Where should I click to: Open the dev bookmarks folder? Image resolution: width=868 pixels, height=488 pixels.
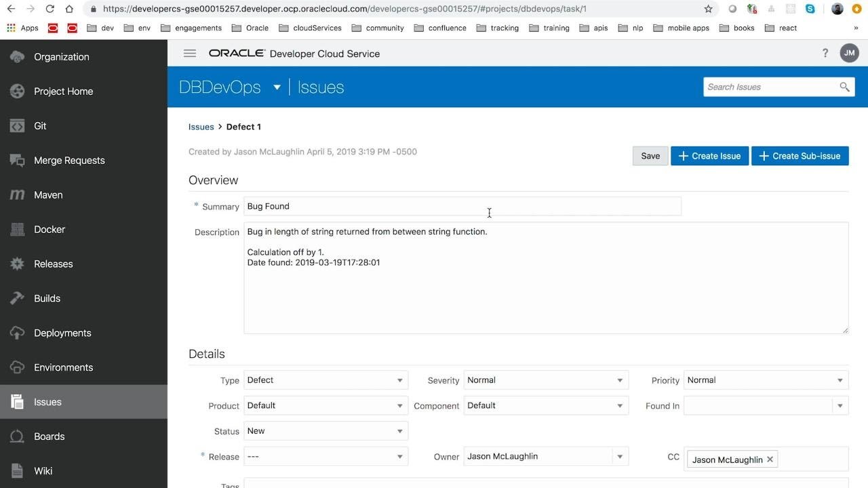coord(100,28)
